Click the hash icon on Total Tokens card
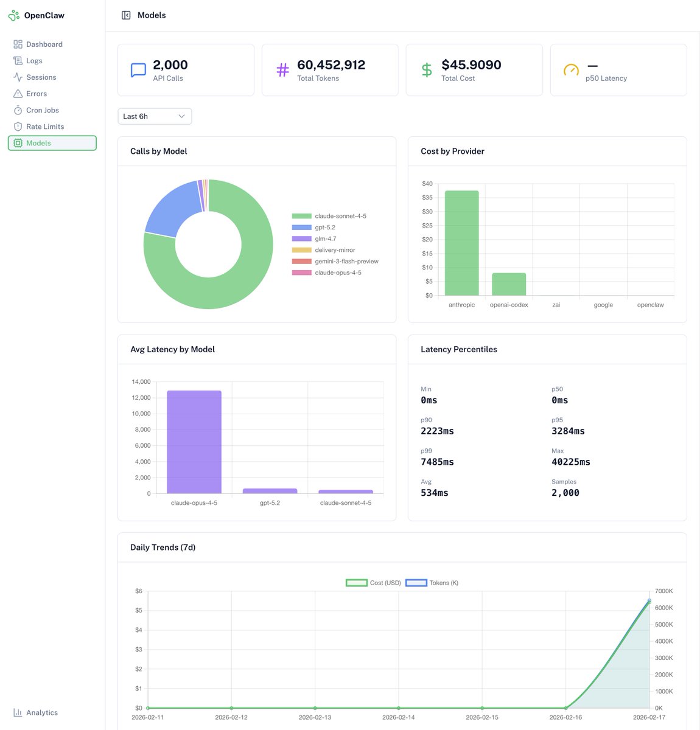The image size is (700, 730). (282, 69)
